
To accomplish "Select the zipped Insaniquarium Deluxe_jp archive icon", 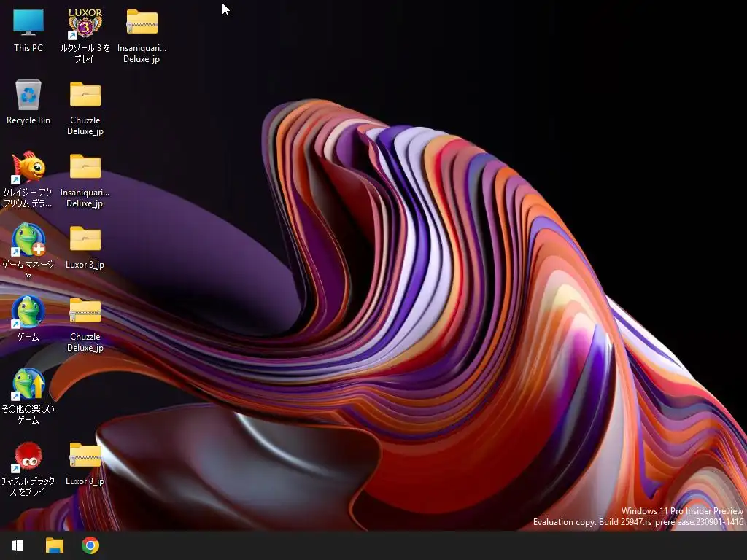I will pyautogui.click(x=142, y=23).
